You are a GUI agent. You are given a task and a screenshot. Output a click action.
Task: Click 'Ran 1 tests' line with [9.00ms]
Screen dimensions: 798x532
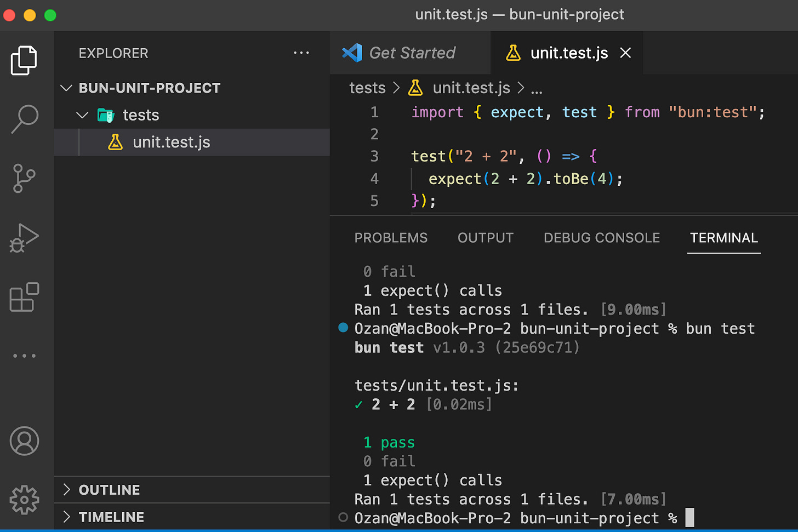coord(510,310)
